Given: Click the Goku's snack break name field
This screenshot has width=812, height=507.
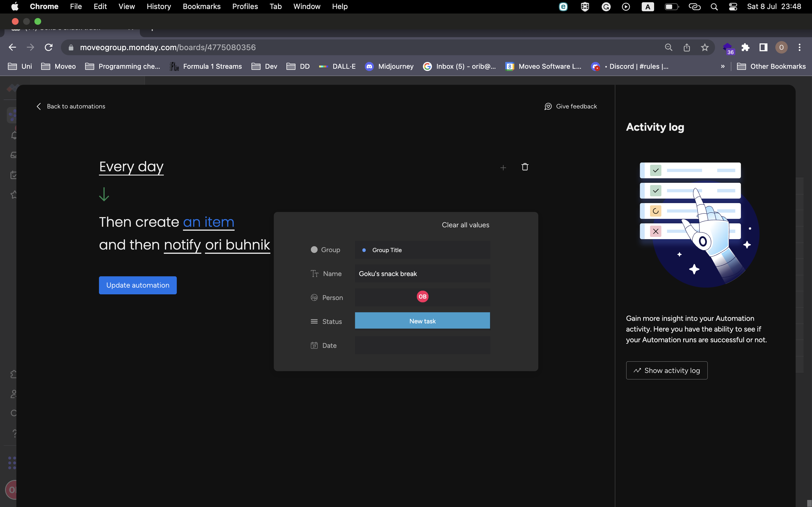Looking at the screenshot, I should (x=422, y=273).
